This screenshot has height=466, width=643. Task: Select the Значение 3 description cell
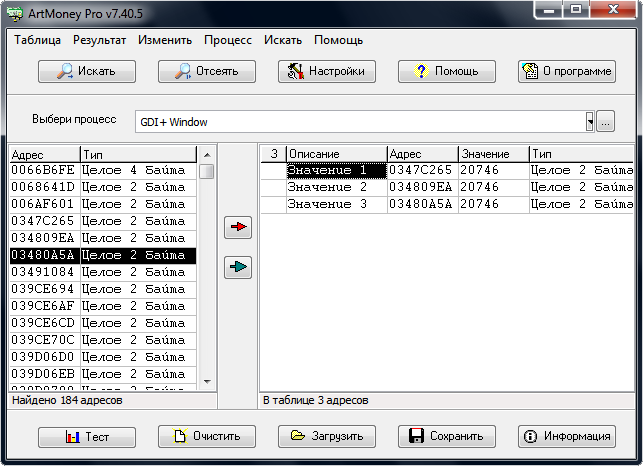tap(336, 204)
